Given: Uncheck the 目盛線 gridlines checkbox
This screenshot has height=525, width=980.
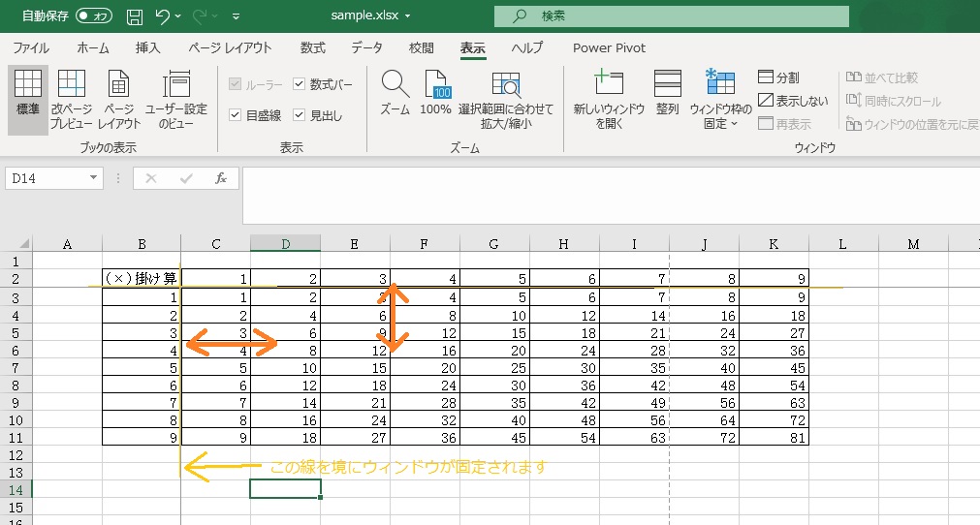Looking at the screenshot, I should point(235,115).
